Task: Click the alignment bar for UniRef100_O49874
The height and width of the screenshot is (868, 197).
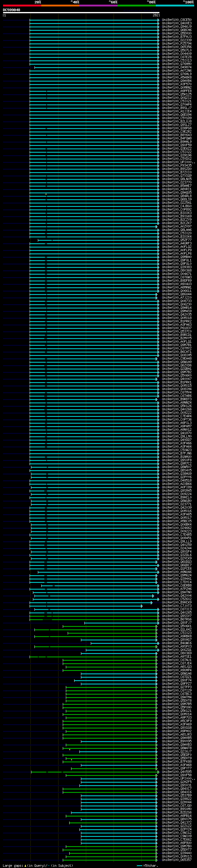Action: [97, 67]
